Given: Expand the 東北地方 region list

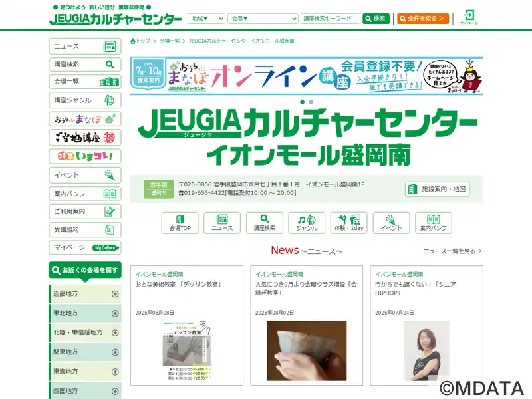Looking at the screenshot, I should pos(85,313).
